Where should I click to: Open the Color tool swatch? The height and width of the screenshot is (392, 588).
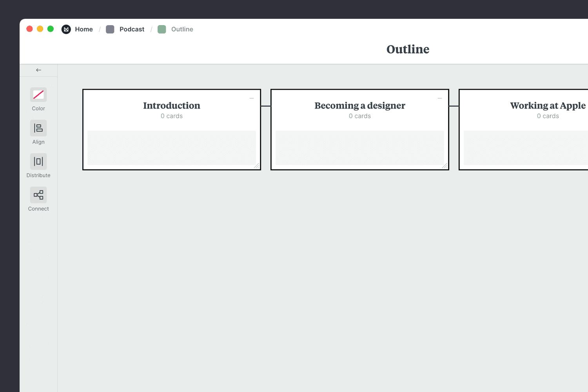(x=38, y=94)
